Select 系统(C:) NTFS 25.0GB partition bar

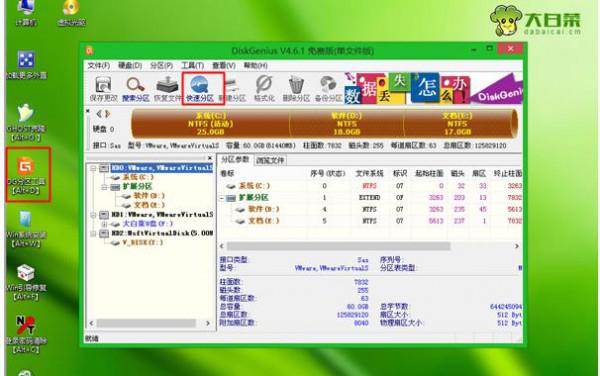210,124
